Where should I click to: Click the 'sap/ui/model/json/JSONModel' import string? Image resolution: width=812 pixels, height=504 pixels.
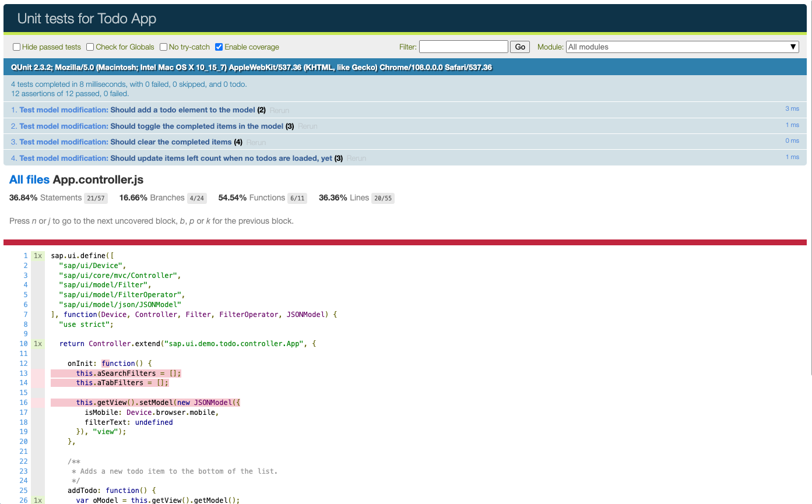[120, 305]
